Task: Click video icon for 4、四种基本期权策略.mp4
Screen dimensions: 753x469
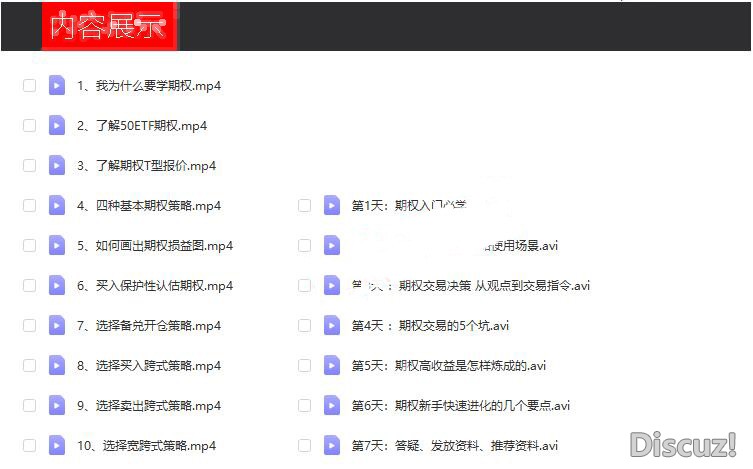Action: pos(57,205)
